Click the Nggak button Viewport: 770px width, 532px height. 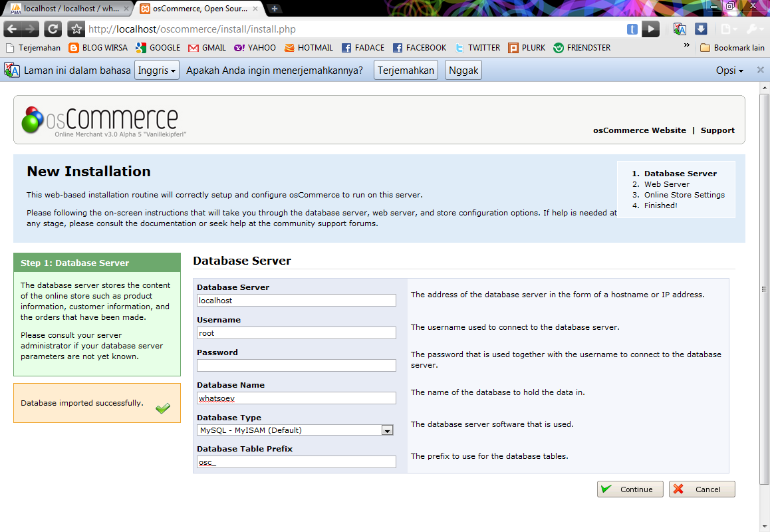tap(463, 70)
